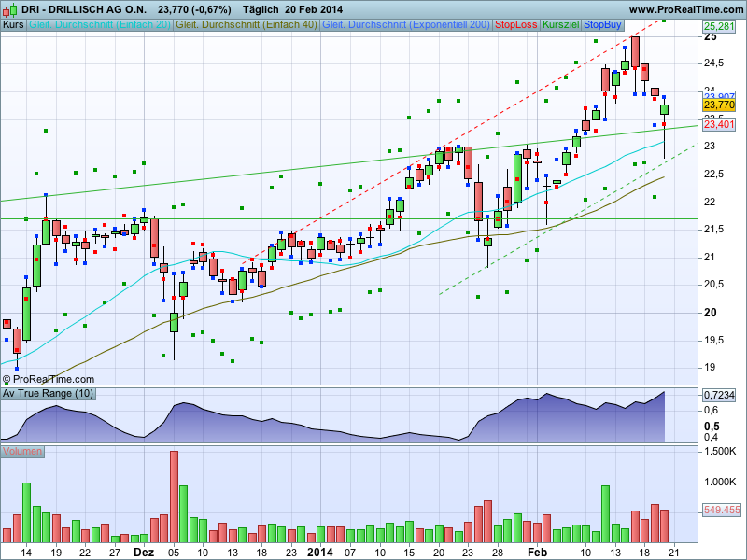Click the blue StopBuy legend label
Viewport: 747px width, 560px height.
[602, 25]
